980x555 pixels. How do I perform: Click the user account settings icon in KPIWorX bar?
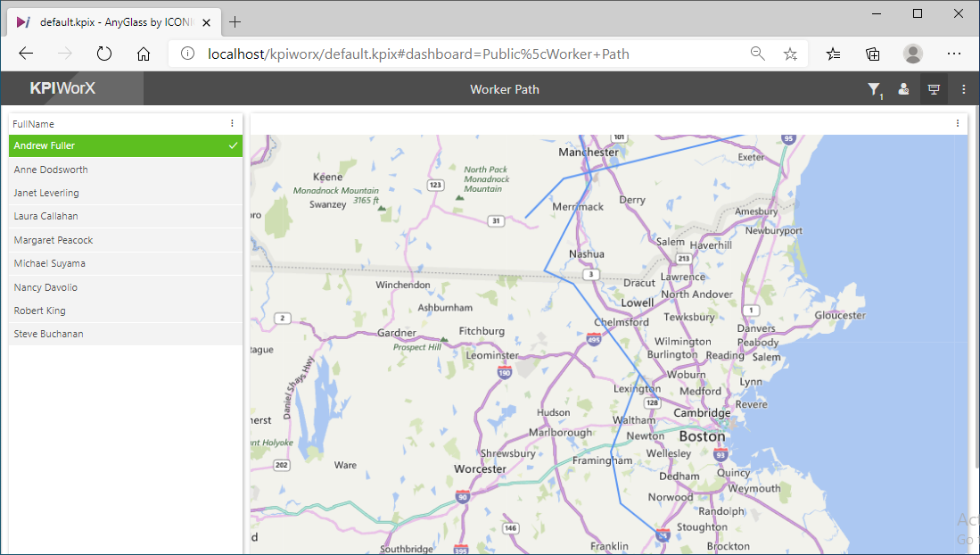point(903,89)
